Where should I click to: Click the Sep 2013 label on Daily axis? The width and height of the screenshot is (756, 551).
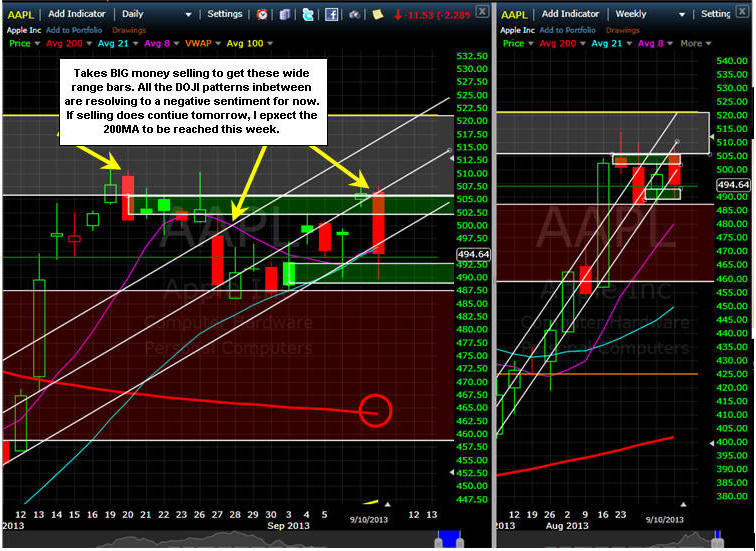[x=288, y=526]
